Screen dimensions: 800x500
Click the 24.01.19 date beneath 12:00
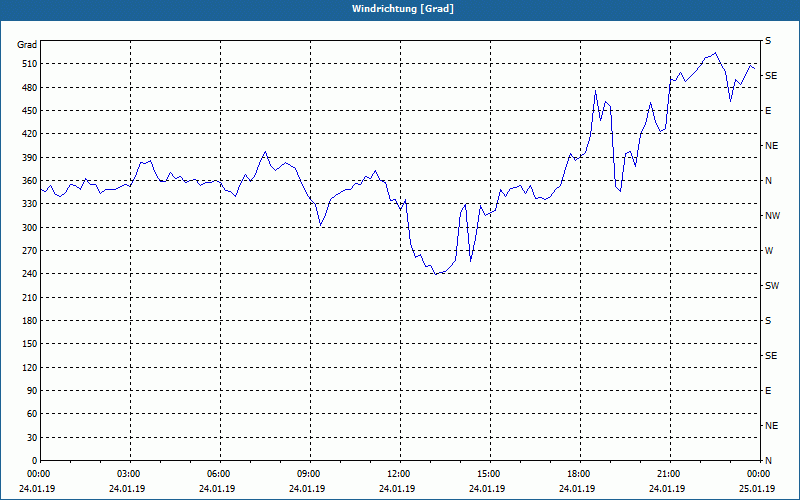397,489
